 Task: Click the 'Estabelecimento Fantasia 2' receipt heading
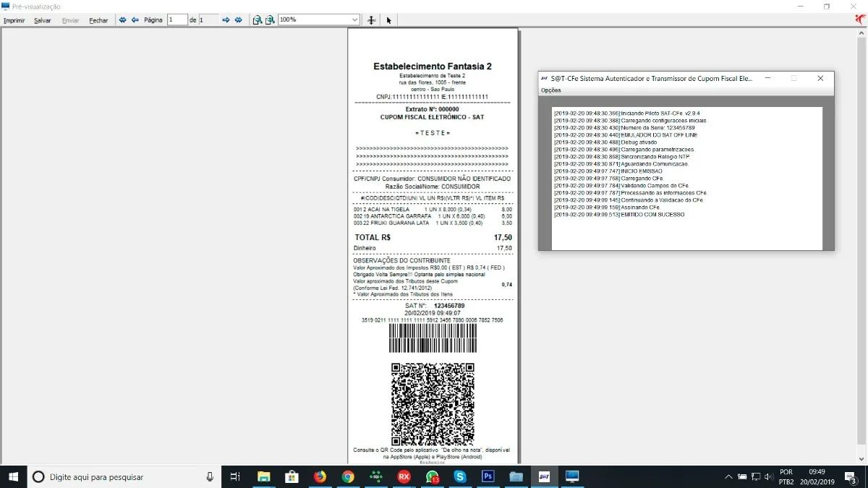[433, 67]
